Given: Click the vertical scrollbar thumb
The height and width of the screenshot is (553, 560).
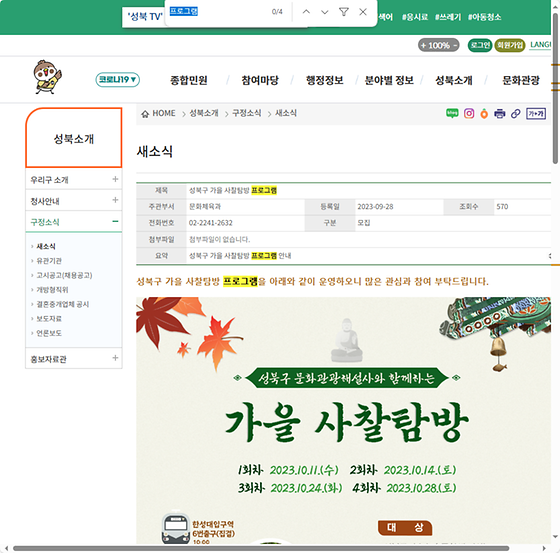Looking at the screenshot, I should (555, 88).
